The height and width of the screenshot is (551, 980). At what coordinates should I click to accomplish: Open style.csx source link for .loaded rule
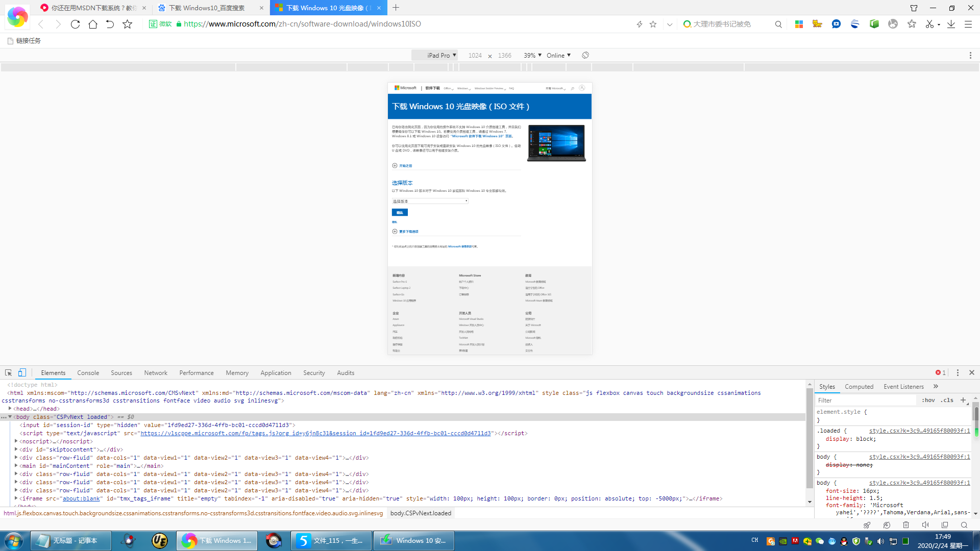(919, 431)
